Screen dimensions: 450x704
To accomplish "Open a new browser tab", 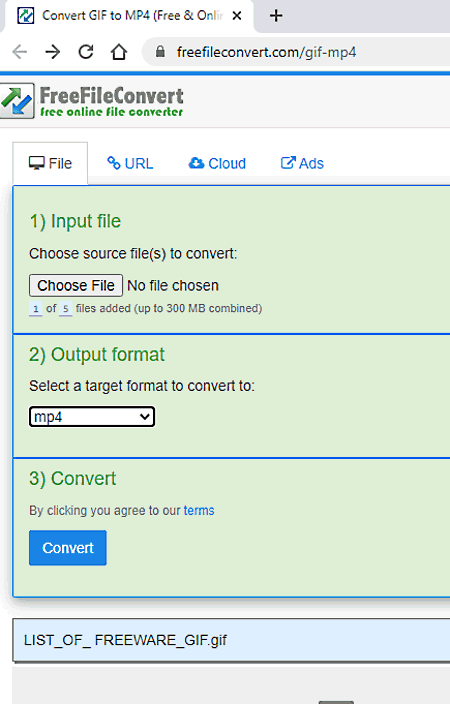I will point(276,16).
